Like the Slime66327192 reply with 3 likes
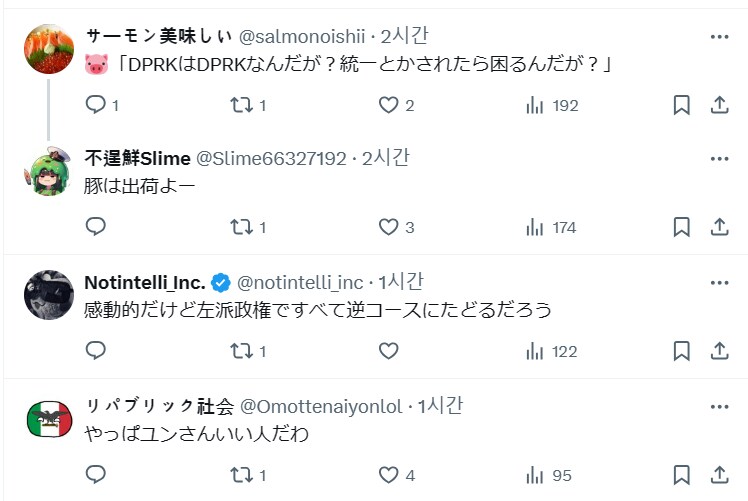The width and height of the screenshot is (748, 501). [x=389, y=227]
